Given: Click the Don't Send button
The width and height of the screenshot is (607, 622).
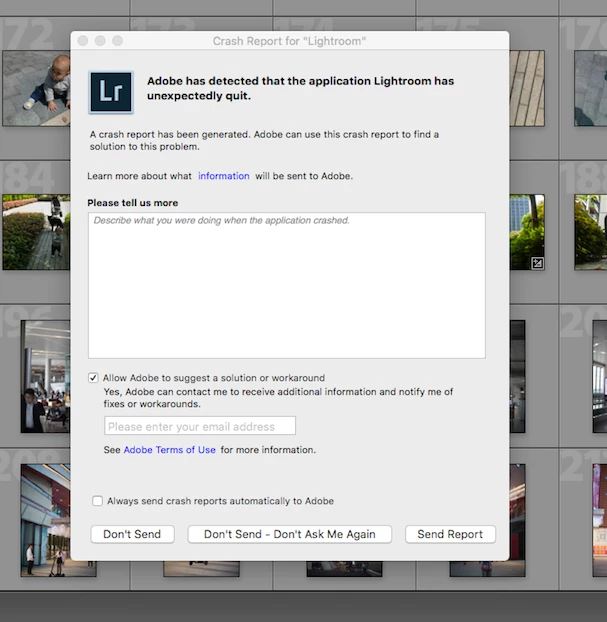Looking at the screenshot, I should coord(132,534).
